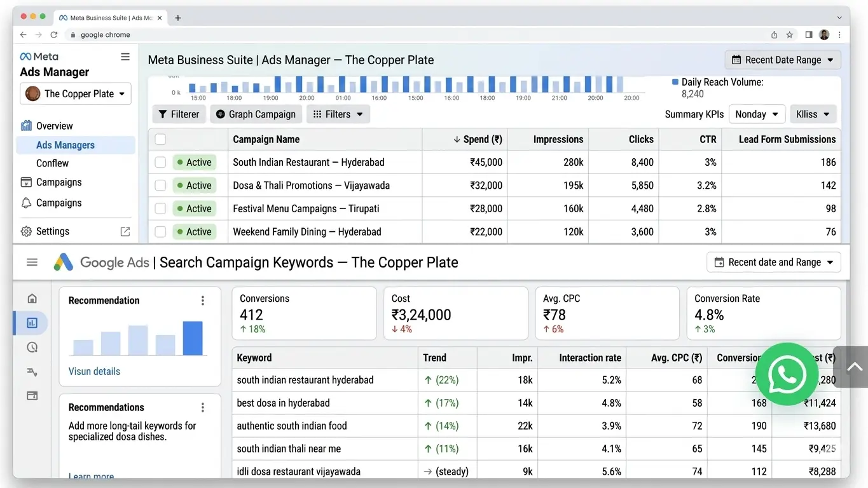The width and height of the screenshot is (868, 488).
Task: Click keyword best dosa in hyderabad
Action: coord(283,403)
